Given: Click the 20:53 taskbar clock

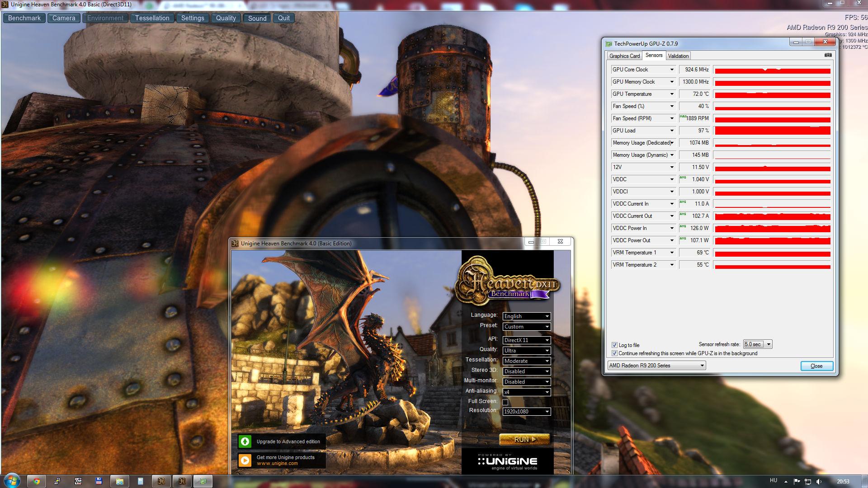Looking at the screenshot, I should (x=843, y=482).
